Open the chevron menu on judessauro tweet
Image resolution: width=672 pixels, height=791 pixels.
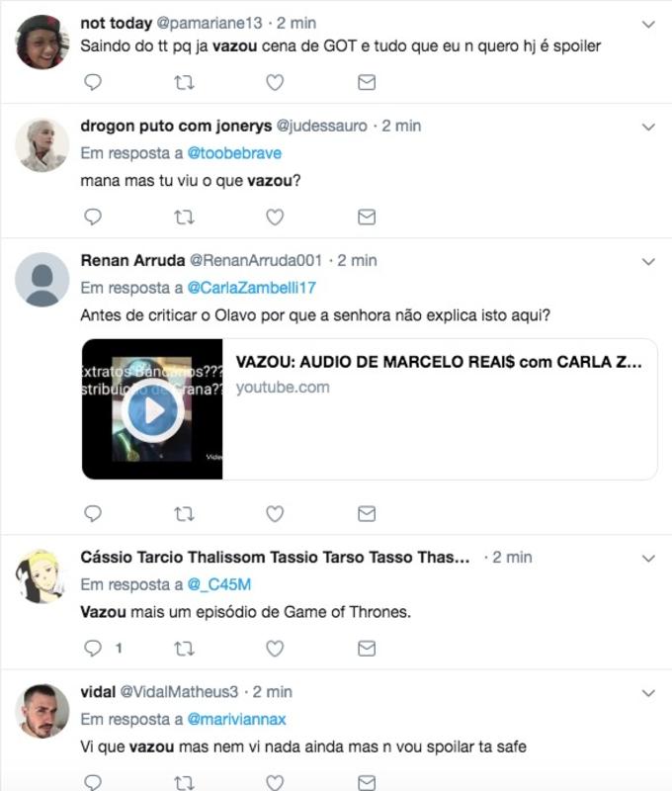tap(648, 128)
